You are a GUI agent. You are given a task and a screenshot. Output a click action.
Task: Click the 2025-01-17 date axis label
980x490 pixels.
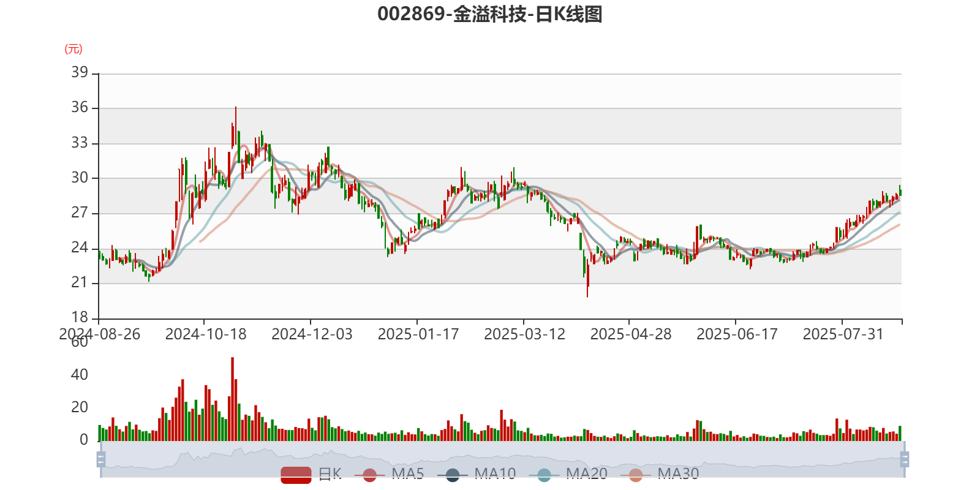point(418,334)
